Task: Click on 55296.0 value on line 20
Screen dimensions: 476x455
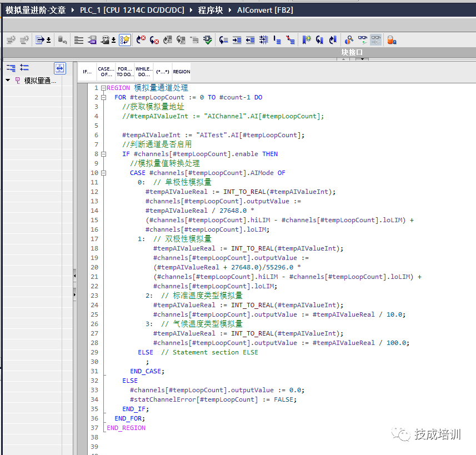Action: click(x=279, y=267)
